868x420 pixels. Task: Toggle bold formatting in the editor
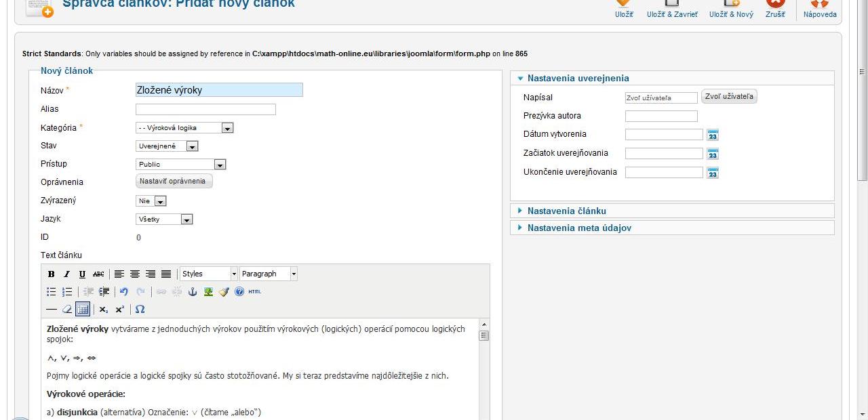(x=51, y=274)
